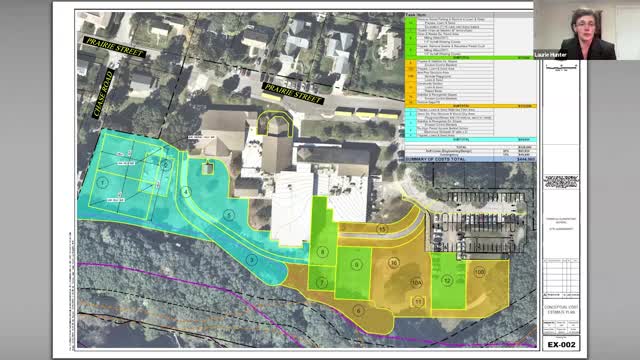The height and width of the screenshot is (360, 640).
Task: Click the 'EX-002' sheet number
Action: (x=562, y=344)
